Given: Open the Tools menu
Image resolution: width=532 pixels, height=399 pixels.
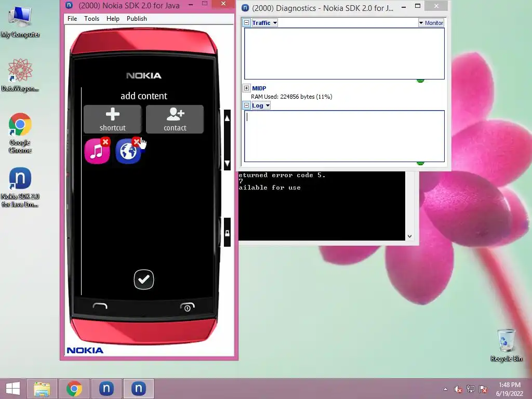Looking at the screenshot, I should [91, 19].
